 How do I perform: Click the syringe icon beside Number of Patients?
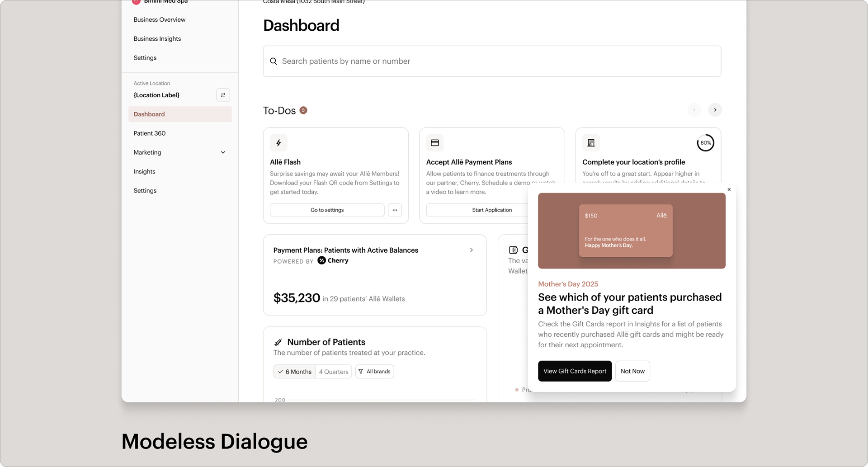[x=278, y=342]
